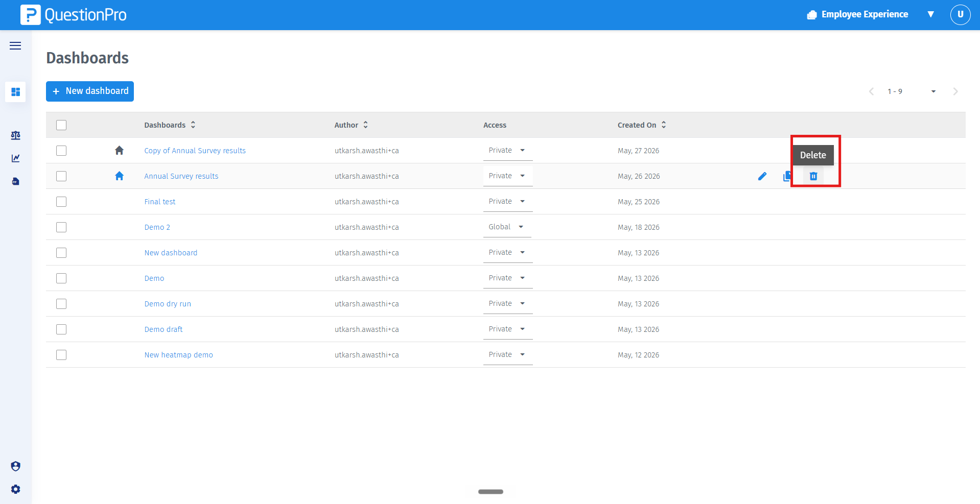The image size is (980, 504).
Task: Open the hamburger navigation menu
Action: (15, 46)
